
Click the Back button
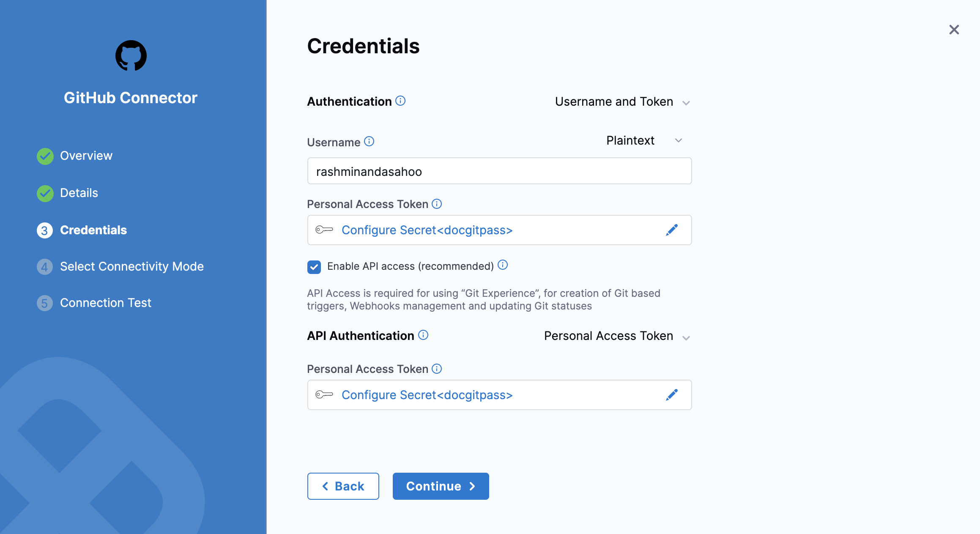pos(343,485)
